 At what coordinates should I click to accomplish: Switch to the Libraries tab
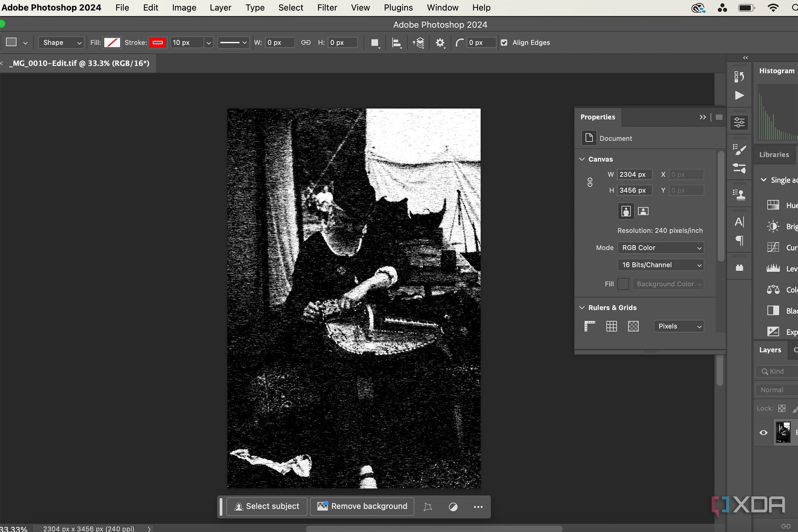[x=774, y=154]
